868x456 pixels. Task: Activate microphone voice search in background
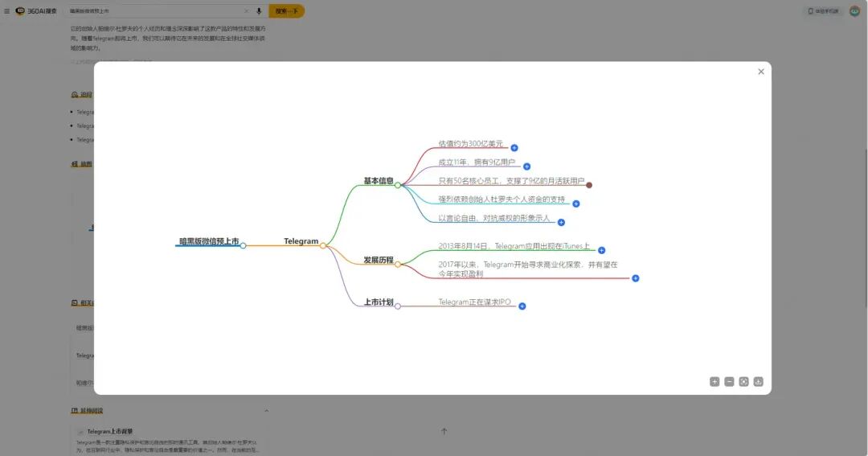259,11
